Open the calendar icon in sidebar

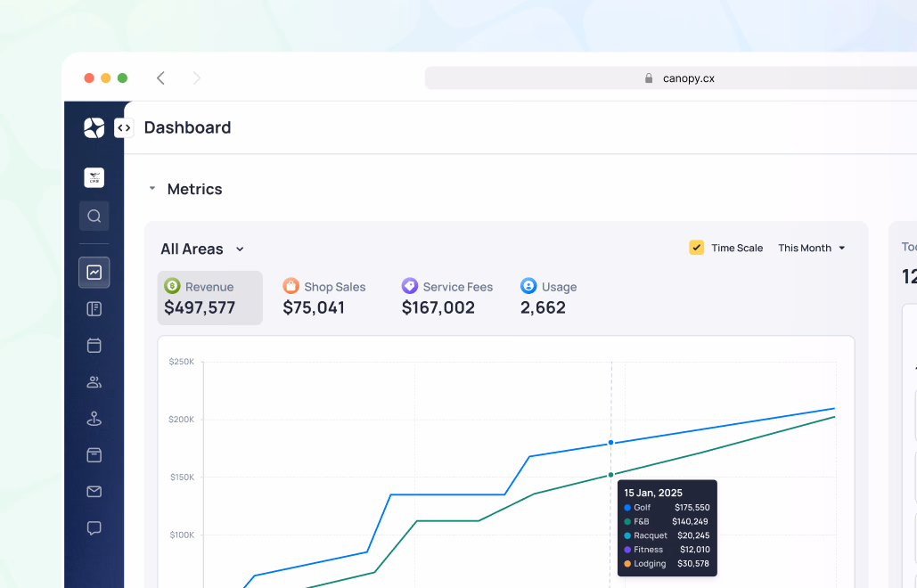coord(94,345)
